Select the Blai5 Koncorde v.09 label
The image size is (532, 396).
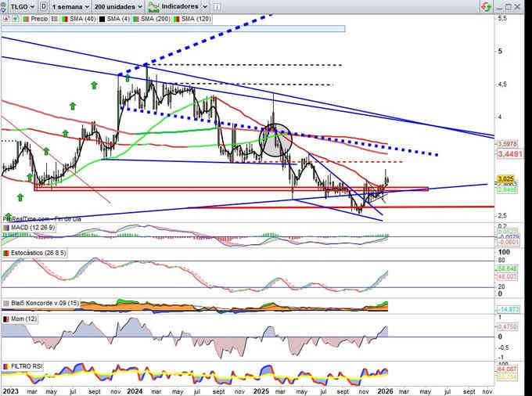tap(39, 303)
